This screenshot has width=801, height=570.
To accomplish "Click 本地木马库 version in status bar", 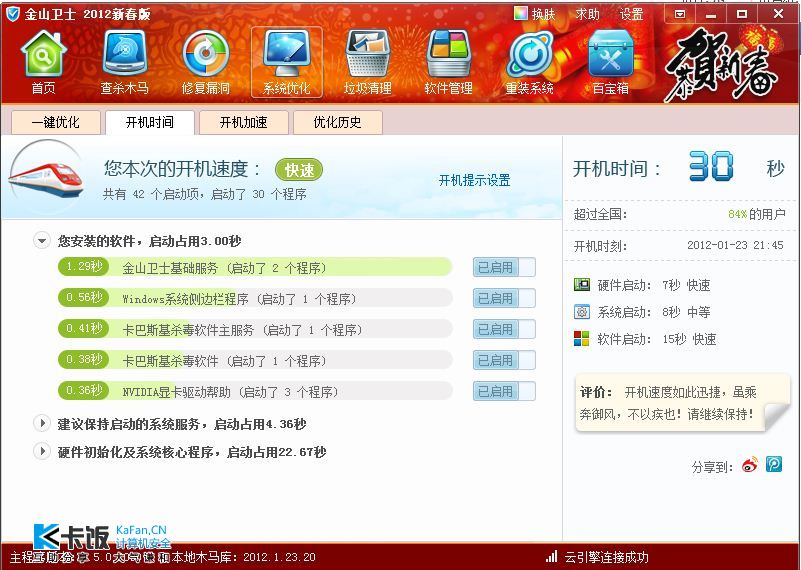I will pyautogui.click(x=243, y=557).
